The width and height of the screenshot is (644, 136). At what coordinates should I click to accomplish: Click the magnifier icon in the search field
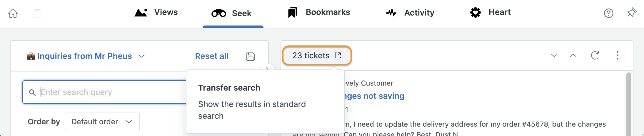click(32, 93)
